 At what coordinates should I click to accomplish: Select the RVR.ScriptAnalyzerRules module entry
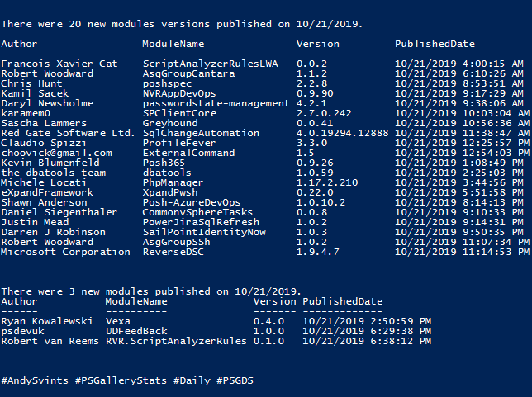tap(176, 341)
